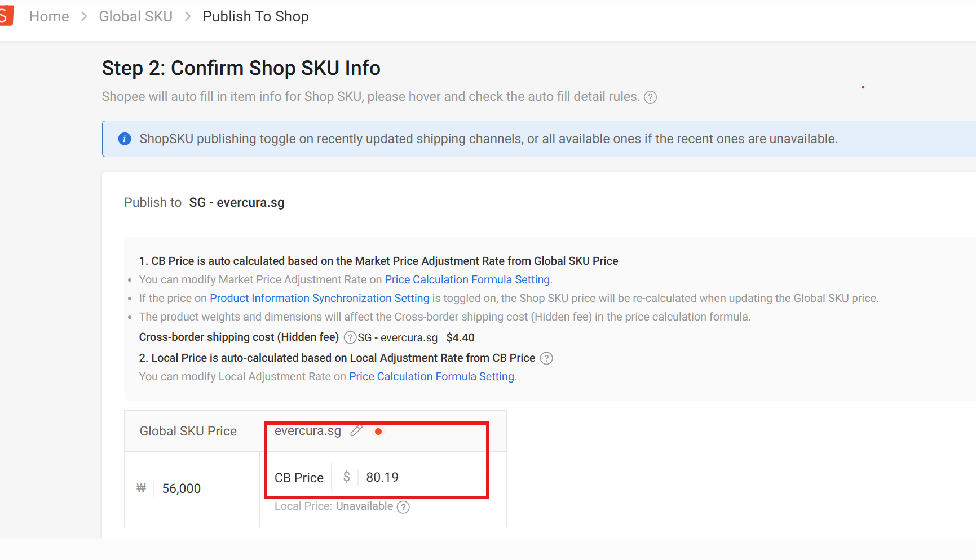Select Publish To Shop breadcrumb

coord(255,16)
